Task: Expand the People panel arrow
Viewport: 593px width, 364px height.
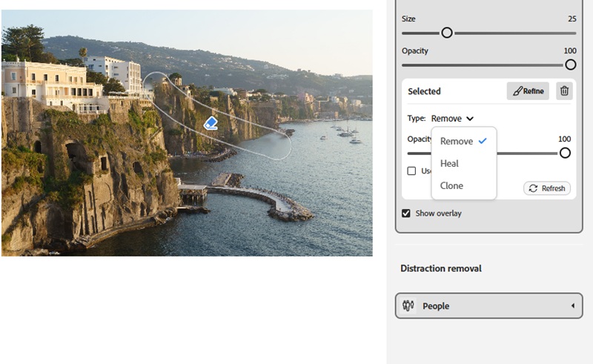Action: (573, 305)
